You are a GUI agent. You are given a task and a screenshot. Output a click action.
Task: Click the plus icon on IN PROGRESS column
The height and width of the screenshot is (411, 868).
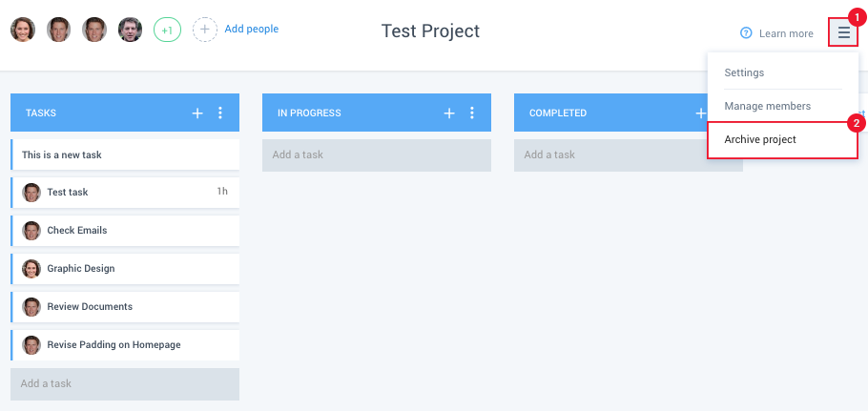click(x=449, y=113)
